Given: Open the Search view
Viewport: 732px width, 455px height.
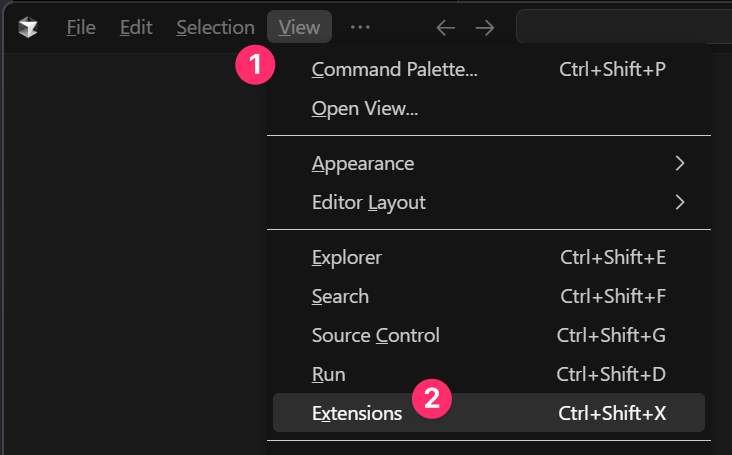Looking at the screenshot, I should 489,296.
